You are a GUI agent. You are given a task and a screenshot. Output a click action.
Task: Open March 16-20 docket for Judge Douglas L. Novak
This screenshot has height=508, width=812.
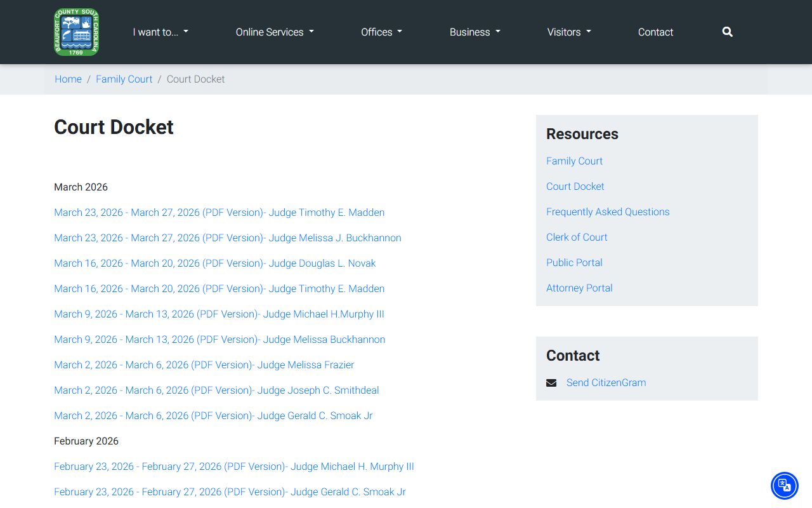coord(215,264)
